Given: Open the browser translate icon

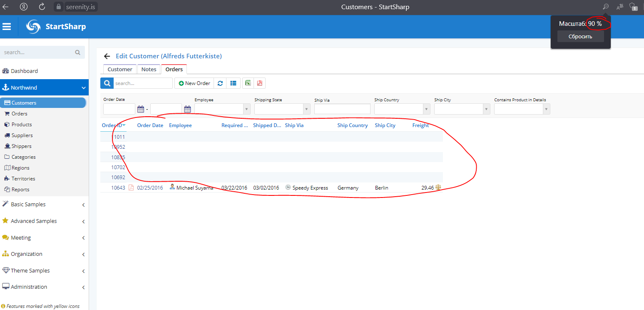Looking at the screenshot, I should tap(620, 7).
